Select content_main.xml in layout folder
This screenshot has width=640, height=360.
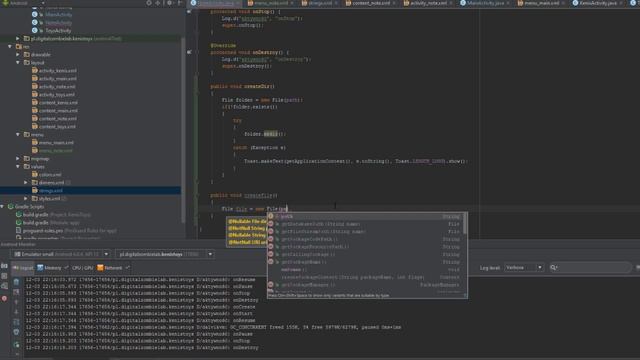tap(58, 111)
